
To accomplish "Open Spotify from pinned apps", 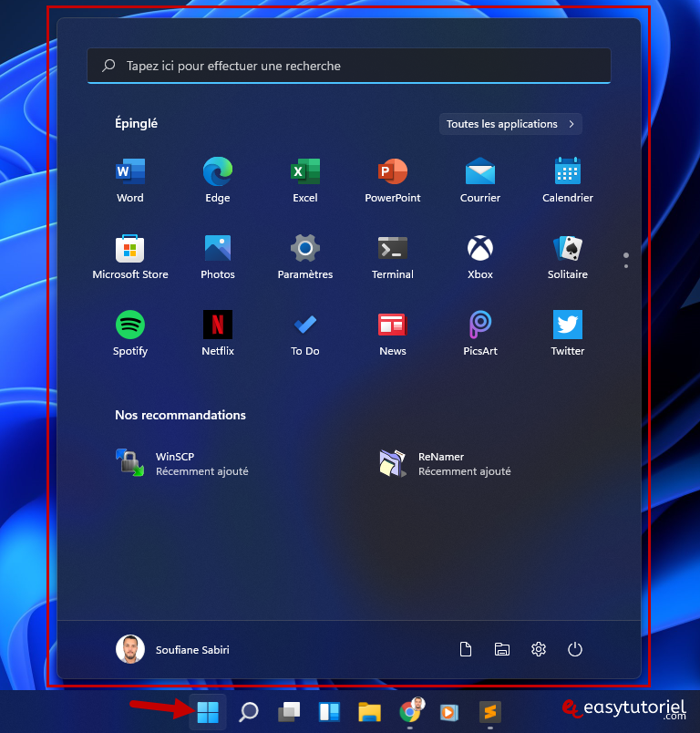I will click(x=130, y=334).
